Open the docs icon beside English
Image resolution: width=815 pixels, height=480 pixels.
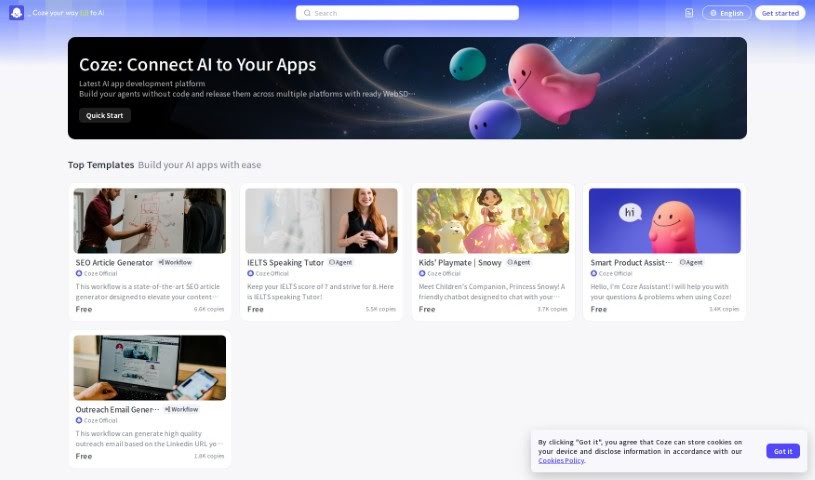[689, 13]
